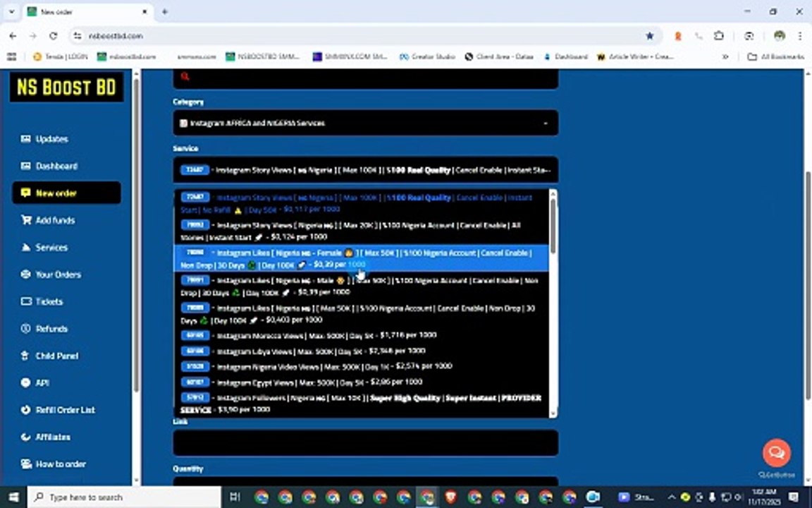Viewport: 812px width, 508px height.
Task: Open a new browser tab
Action: click(x=165, y=11)
